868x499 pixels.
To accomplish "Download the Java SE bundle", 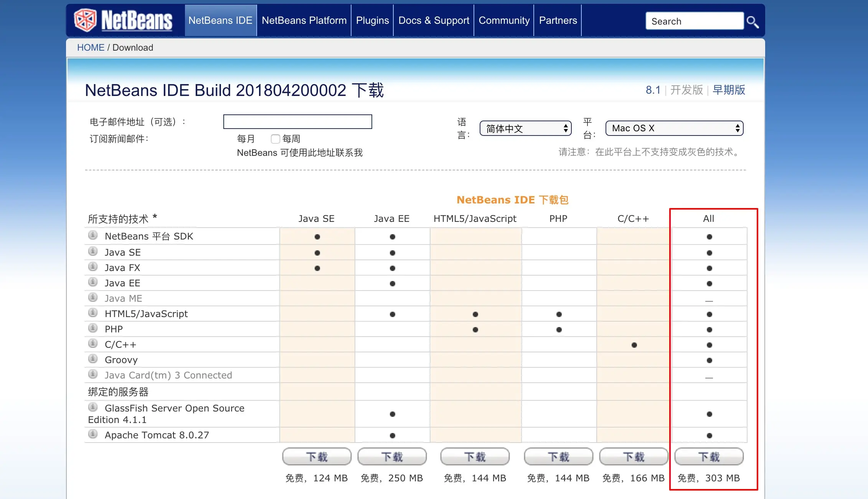I will 317,457.
